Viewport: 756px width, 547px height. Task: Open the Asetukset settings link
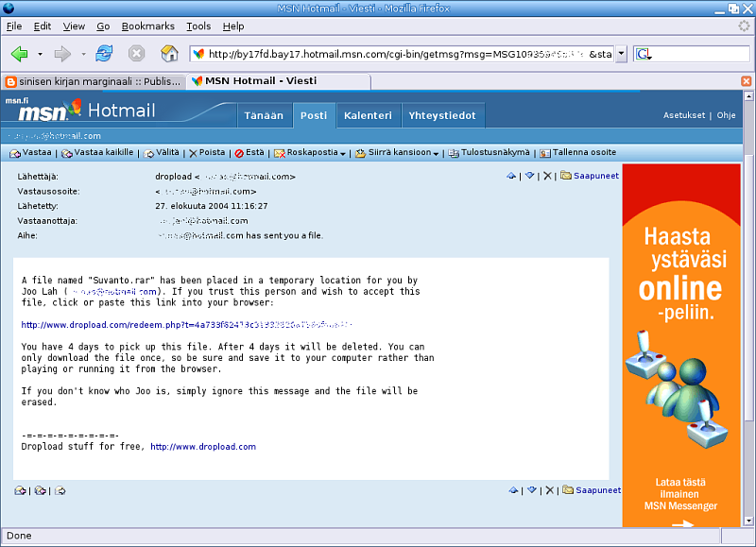coord(683,115)
